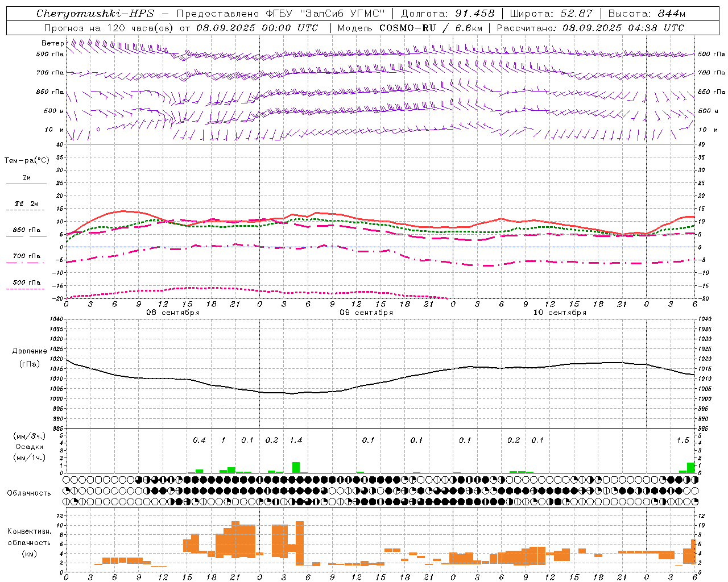Click the "700 гПа" temperature legend entry
The height and width of the screenshot is (582, 728).
pos(27,256)
